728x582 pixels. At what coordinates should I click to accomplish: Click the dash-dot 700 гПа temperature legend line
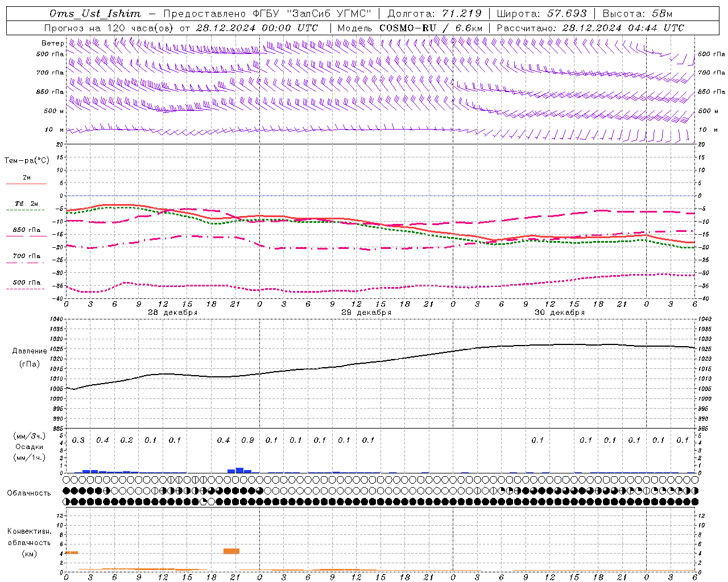click(26, 263)
